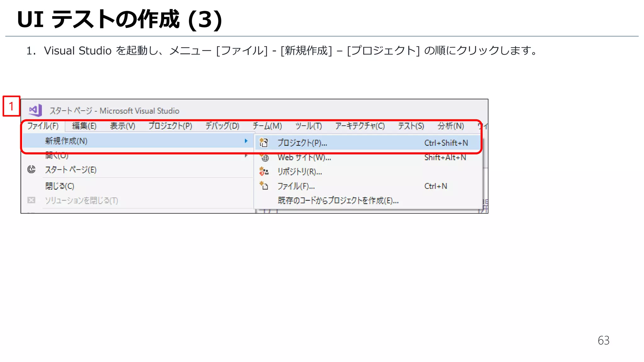Click the New Project icon beside プロジェクト(P)
Image resolution: width=644 pixels, height=362 pixels.
(x=264, y=143)
